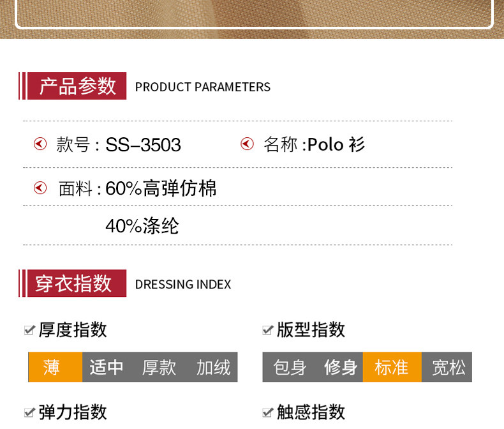Click the red arrow icon beside 面料

[x=40, y=188]
